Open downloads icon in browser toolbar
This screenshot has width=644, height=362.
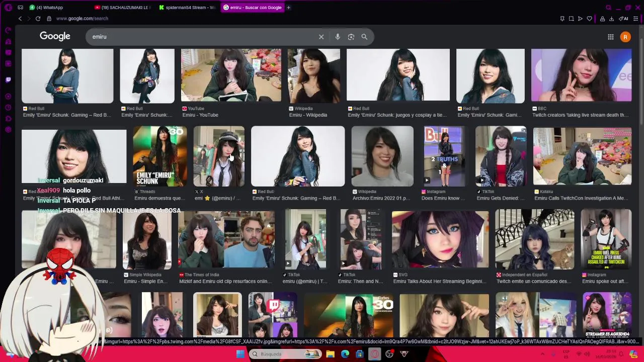(x=611, y=19)
